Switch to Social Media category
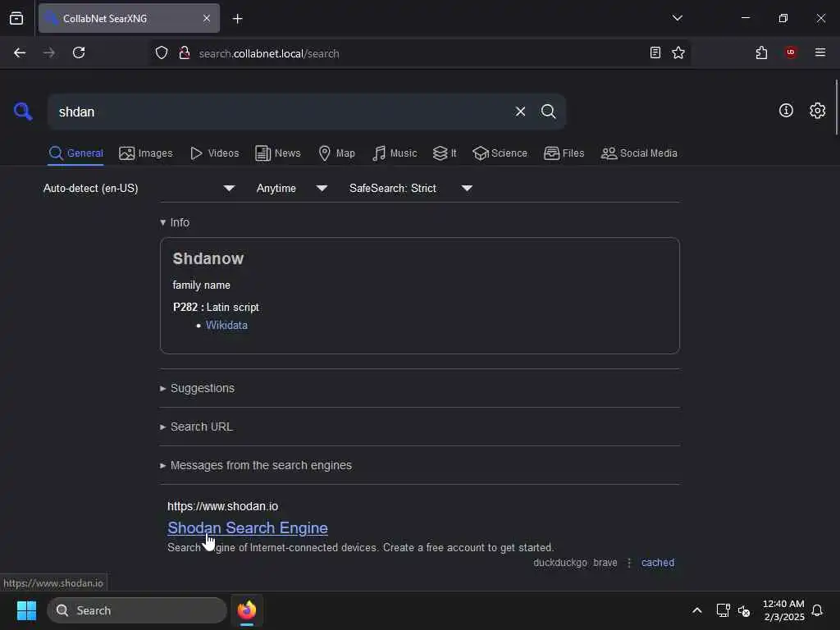This screenshot has height=630, width=840. coord(639,153)
